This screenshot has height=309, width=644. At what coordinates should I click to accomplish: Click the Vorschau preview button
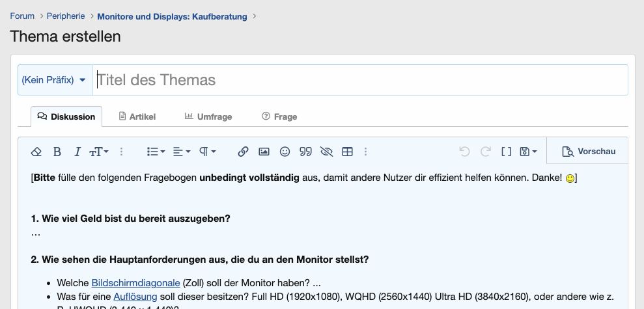[589, 152]
